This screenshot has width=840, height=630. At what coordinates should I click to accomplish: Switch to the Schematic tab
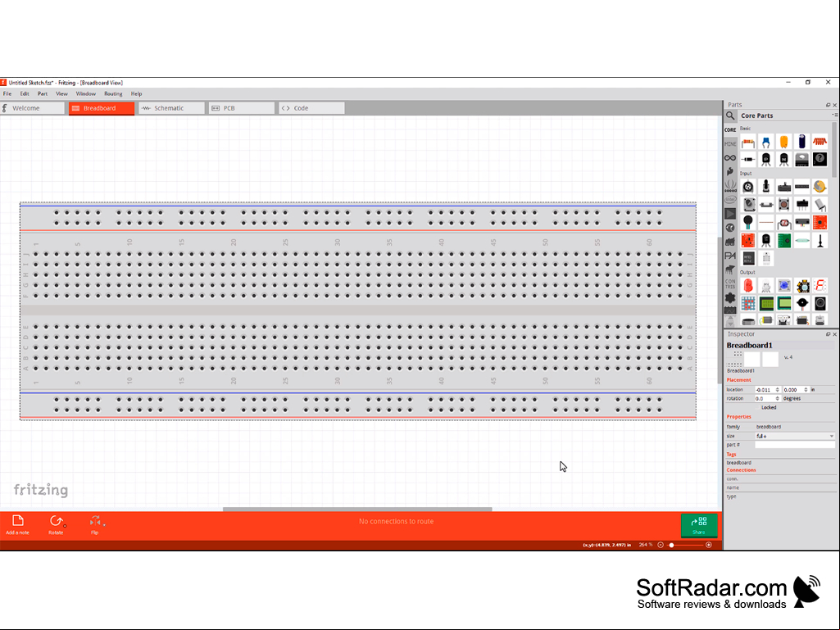click(x=172, y=108)
